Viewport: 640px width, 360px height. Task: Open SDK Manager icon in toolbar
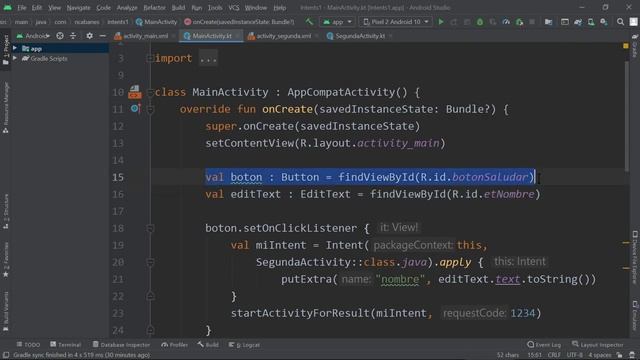(x=604, y=22)
